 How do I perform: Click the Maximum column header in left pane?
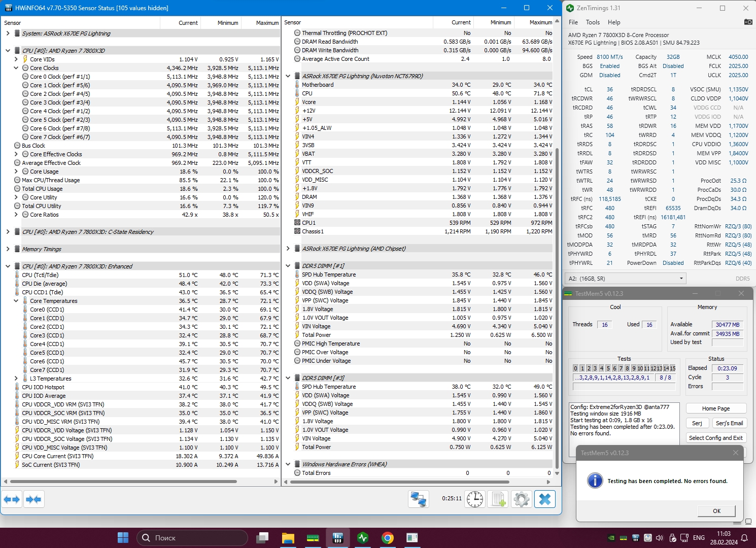point(261,23)
